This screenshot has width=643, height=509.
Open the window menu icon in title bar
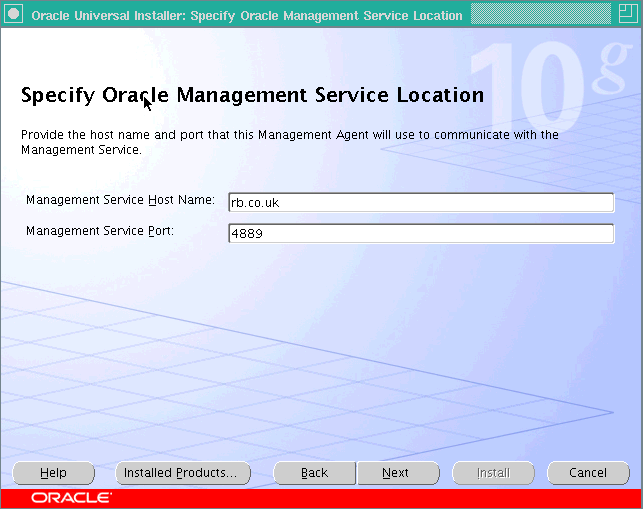(x=14, y=15)
